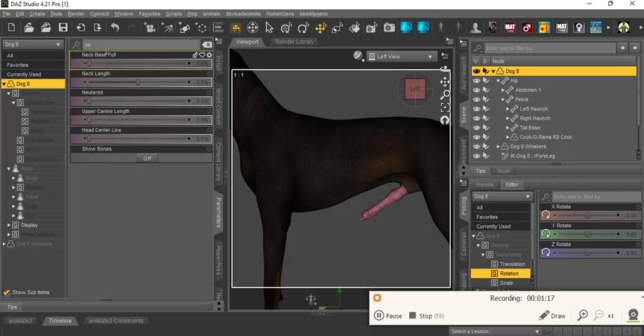Click the Create New Camera icon

click(150, 28)
